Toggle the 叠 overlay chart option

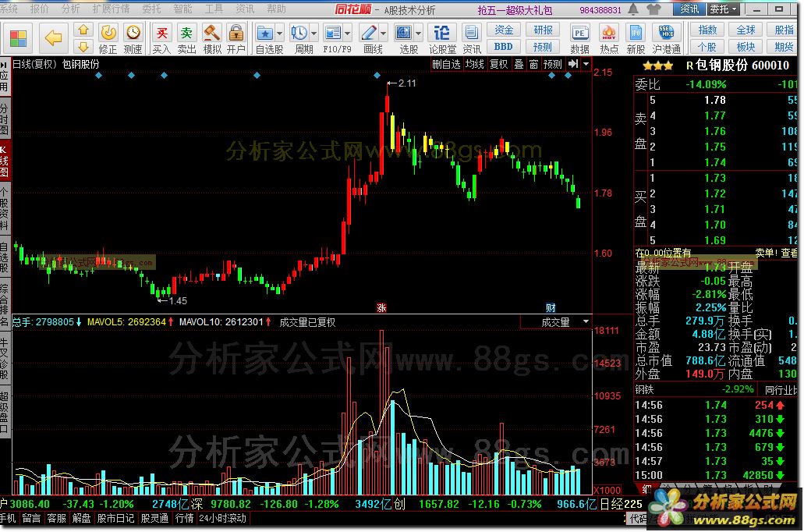[519, 64]
